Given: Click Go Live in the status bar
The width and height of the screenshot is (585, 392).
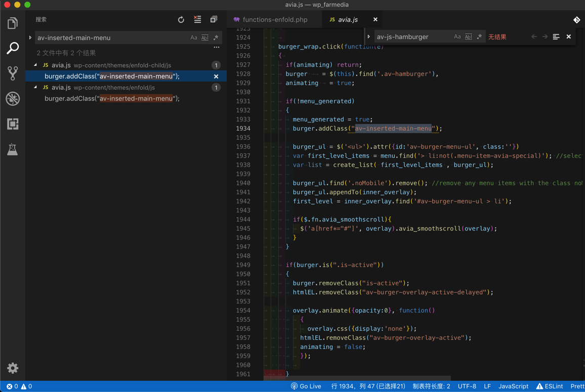Looking at the screenshot, I should tap(306, 386).
